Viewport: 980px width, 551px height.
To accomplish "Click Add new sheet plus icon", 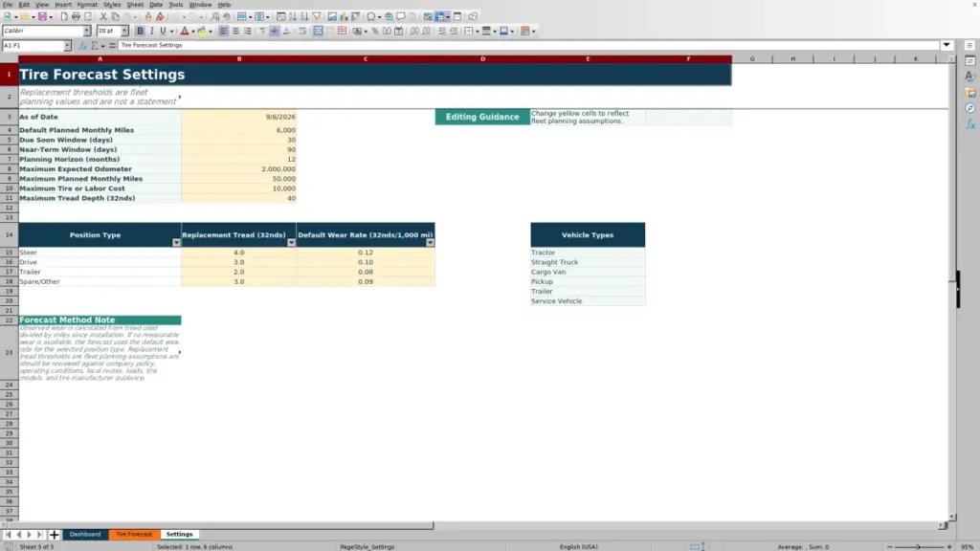I will click(x=54, y=535).
